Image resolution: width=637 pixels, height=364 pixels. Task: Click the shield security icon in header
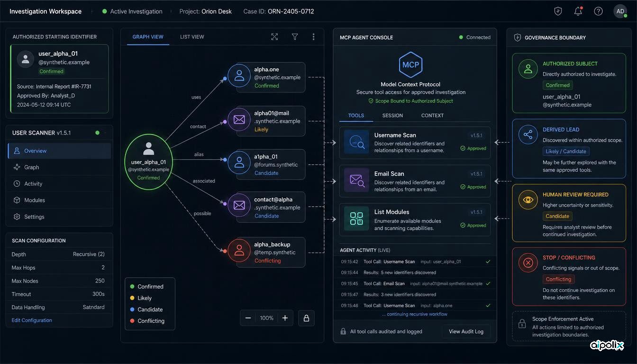coord(558,11)
